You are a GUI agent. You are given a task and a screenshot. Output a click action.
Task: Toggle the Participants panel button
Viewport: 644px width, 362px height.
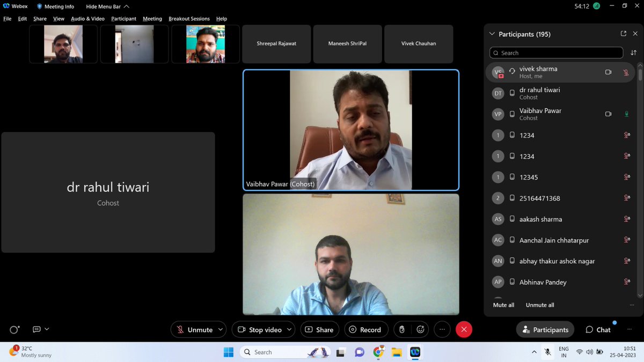coord(545,330)
